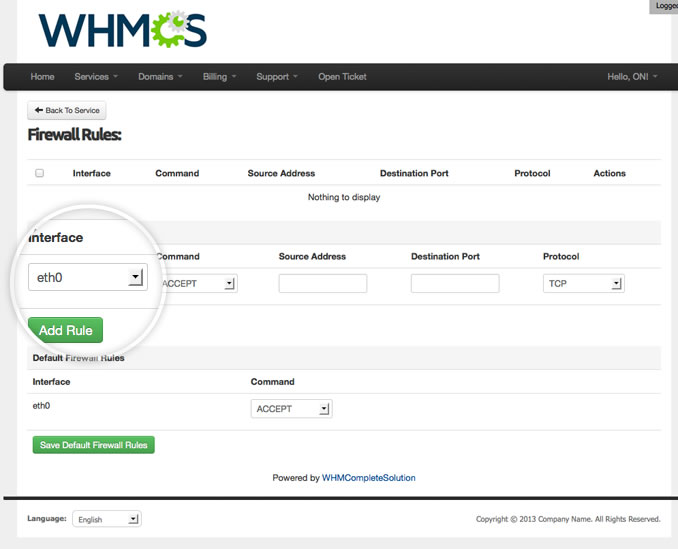Click the Actions column header

coord(609,173)
